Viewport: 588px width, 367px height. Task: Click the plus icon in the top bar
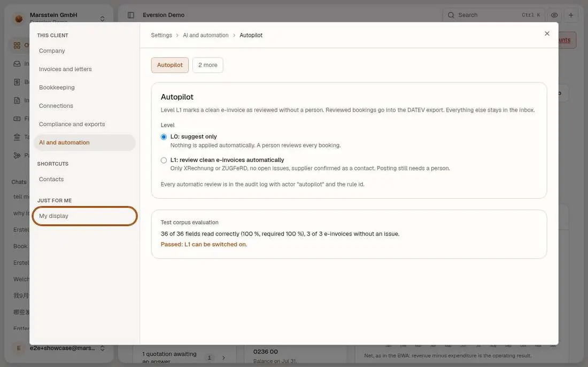click(571, 15)
